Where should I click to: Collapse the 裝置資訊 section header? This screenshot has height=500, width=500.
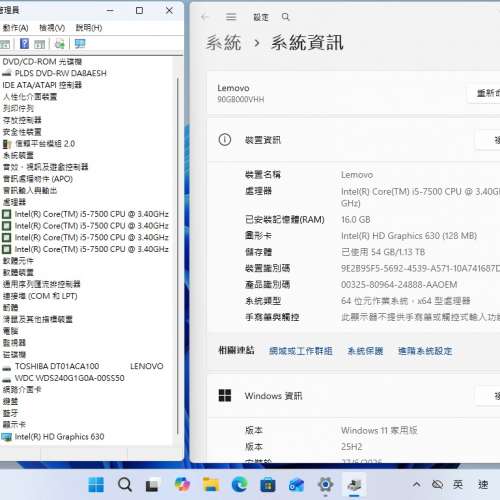[353, 140]
